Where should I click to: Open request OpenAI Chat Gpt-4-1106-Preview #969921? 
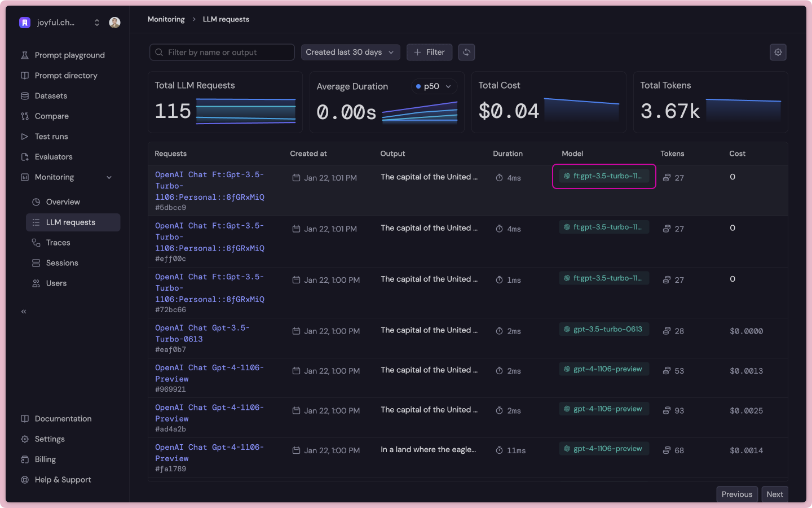coord(210,373)
